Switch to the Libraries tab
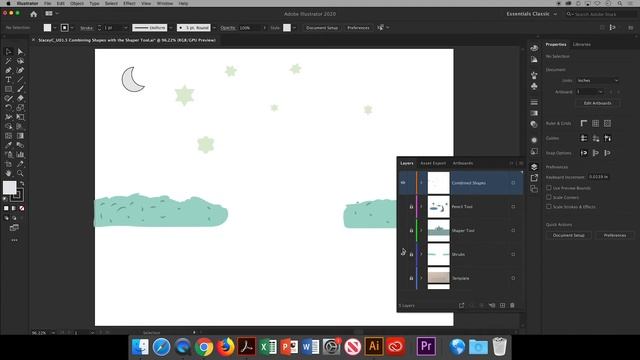Image resolution: width=640 pixels, height=360 pixels. point(582,44)
